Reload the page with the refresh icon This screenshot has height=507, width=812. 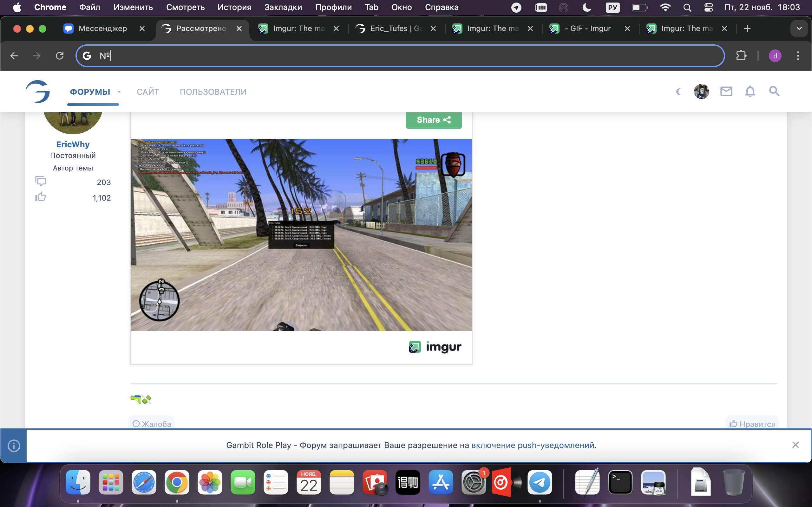pyautogui.click(x=60, y=56)
